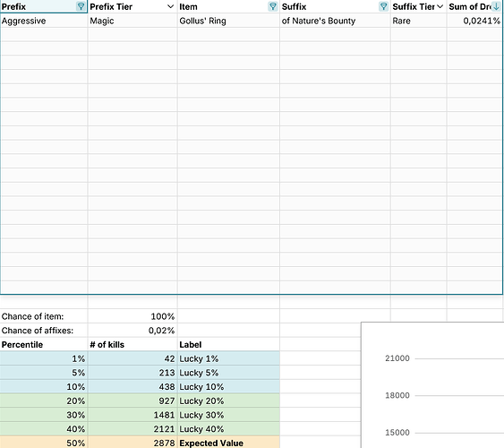Click the Sum of Drop sort arrow icon
The image size is (504, 448).
[x=496, y=6]
